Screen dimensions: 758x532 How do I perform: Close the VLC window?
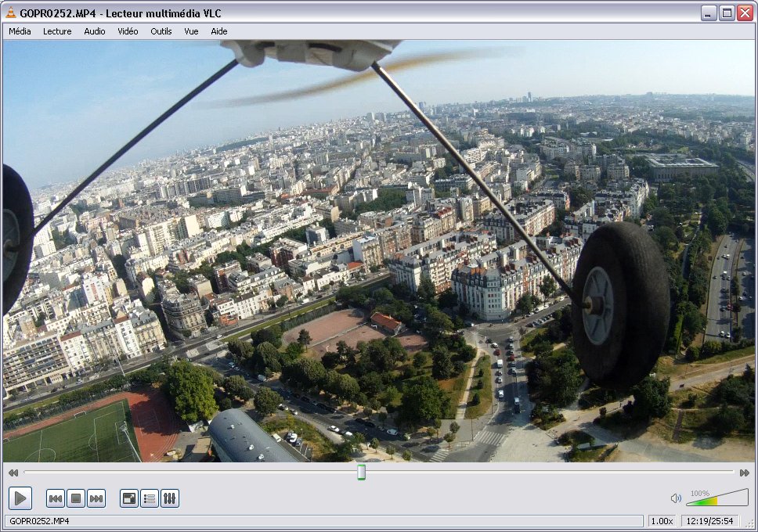pos(745,13)
